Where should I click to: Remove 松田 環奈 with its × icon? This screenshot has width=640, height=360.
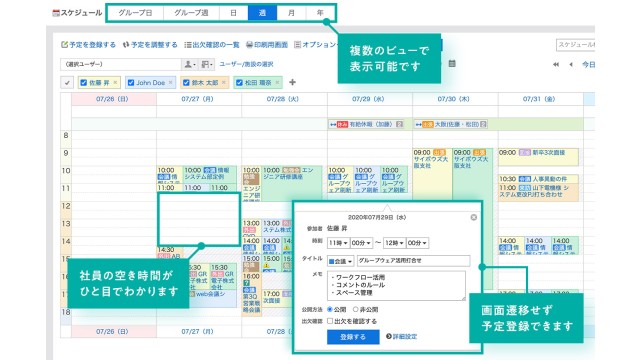click(277, 82)
